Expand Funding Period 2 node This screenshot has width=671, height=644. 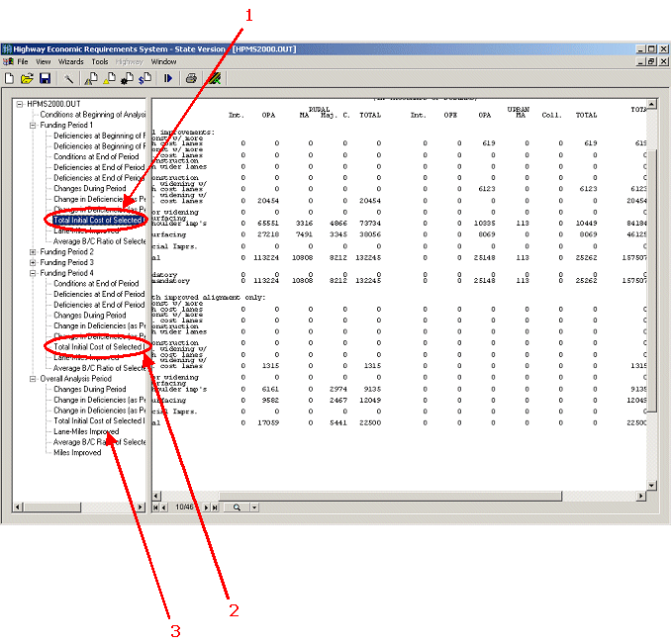point(33,252)
